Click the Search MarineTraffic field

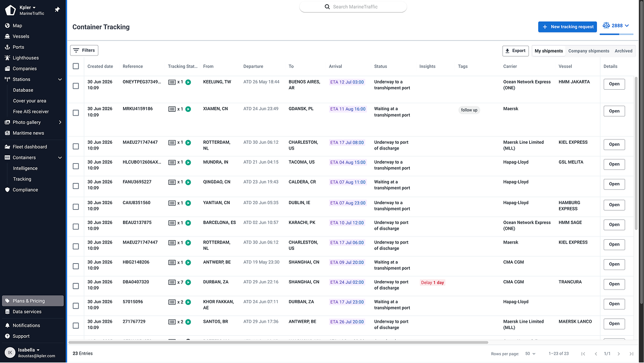353,7
